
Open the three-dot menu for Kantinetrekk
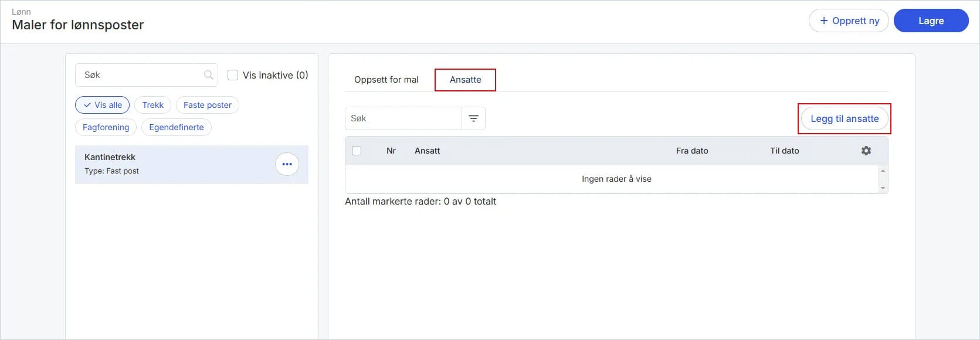(287, 164)
